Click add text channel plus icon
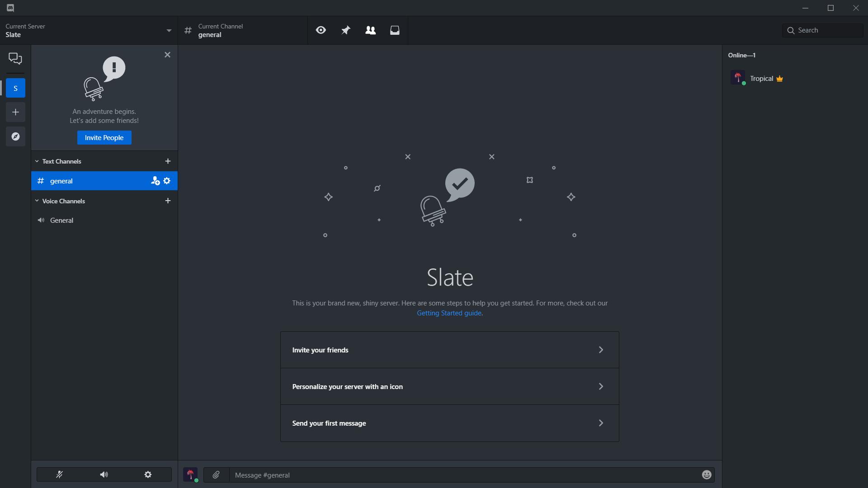 [x=168, y=161]
